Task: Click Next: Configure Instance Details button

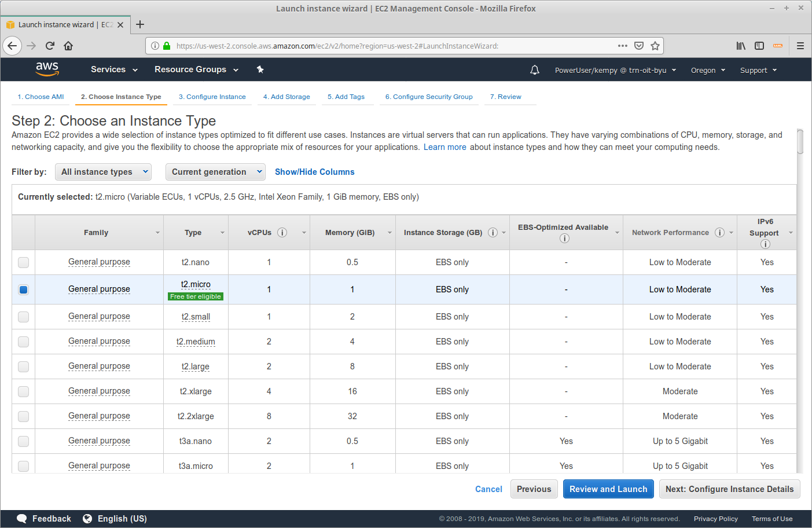Action: coord(730,489)
